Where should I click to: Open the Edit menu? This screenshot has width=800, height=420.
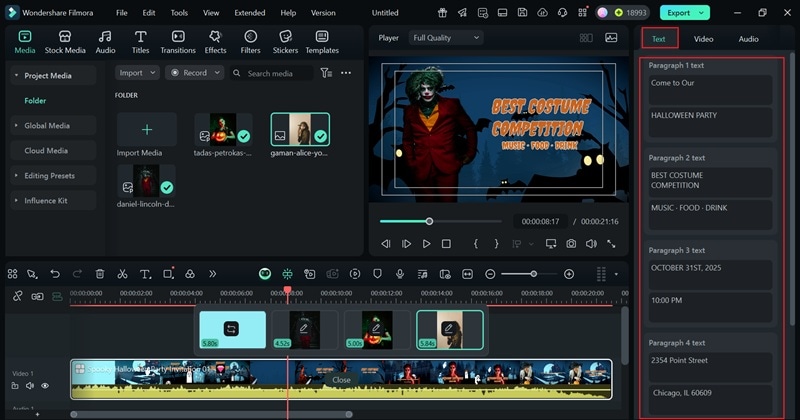[149, 13]
